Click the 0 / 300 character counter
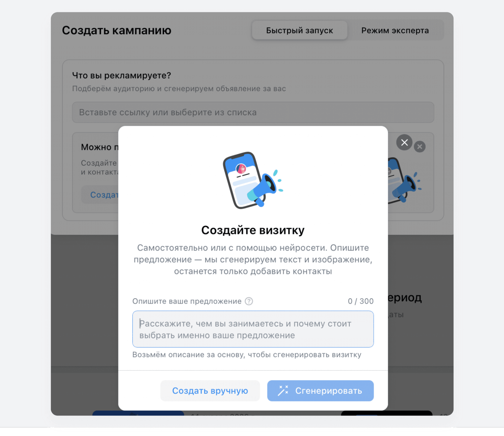 tap(361, 301)
